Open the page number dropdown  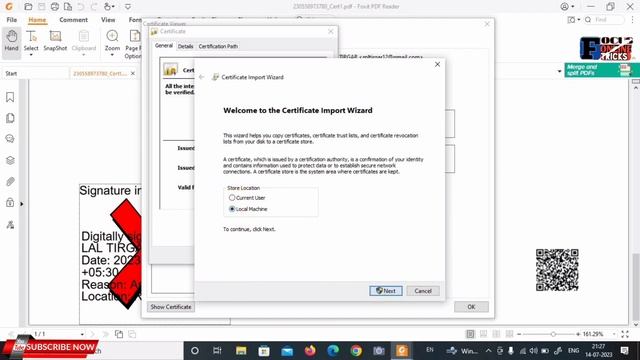(82, 334)
